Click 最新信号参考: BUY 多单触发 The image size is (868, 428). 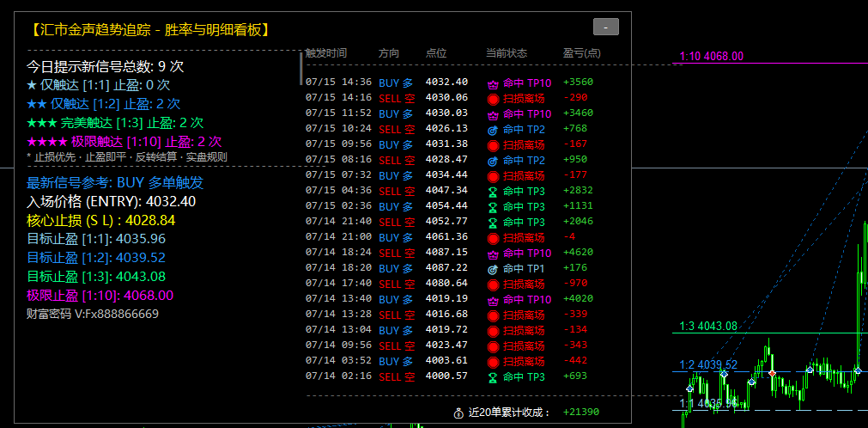(x=115, y=183)
